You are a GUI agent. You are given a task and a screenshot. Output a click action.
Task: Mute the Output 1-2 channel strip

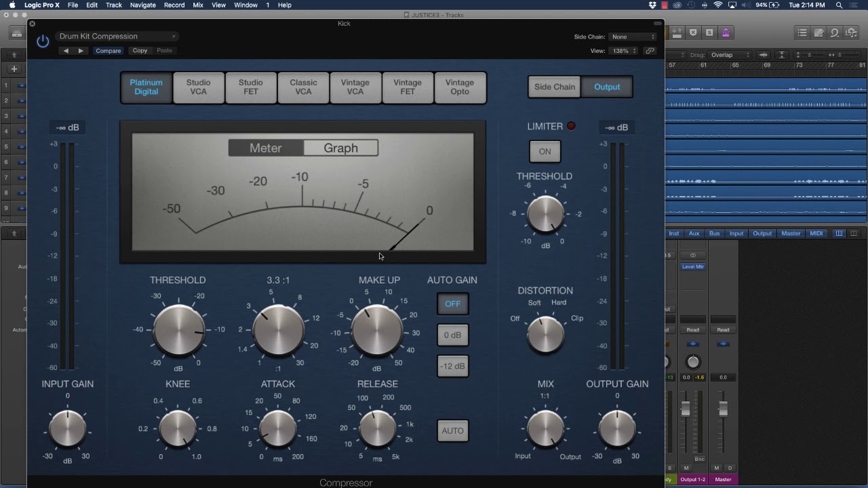(686, 468)
